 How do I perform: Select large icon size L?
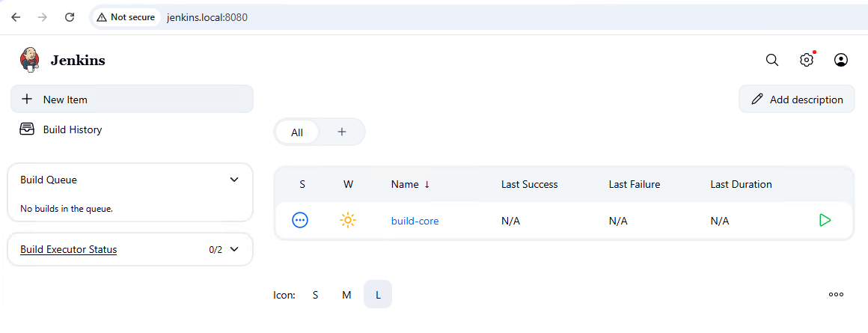pos(378,295)
